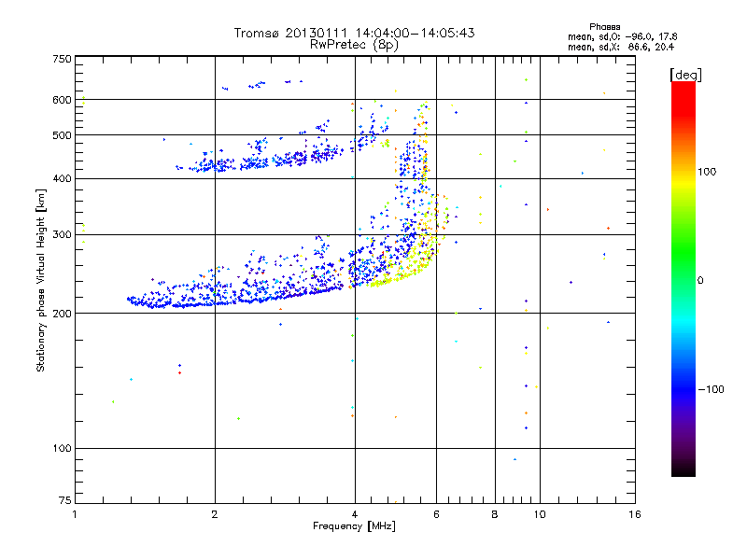Click the colorbar tick label '100'
The width and height of the screenshot is (747, 560).
pos(707,172)
